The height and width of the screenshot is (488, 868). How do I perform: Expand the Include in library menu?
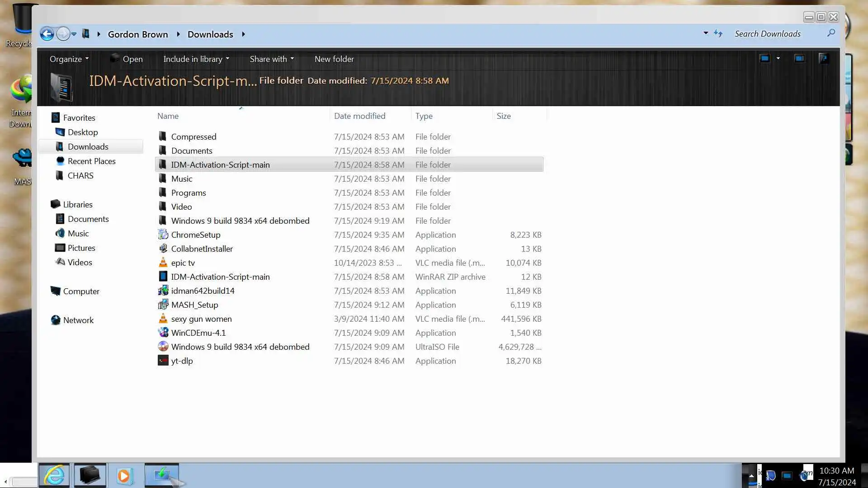click(x=196, y=59)
